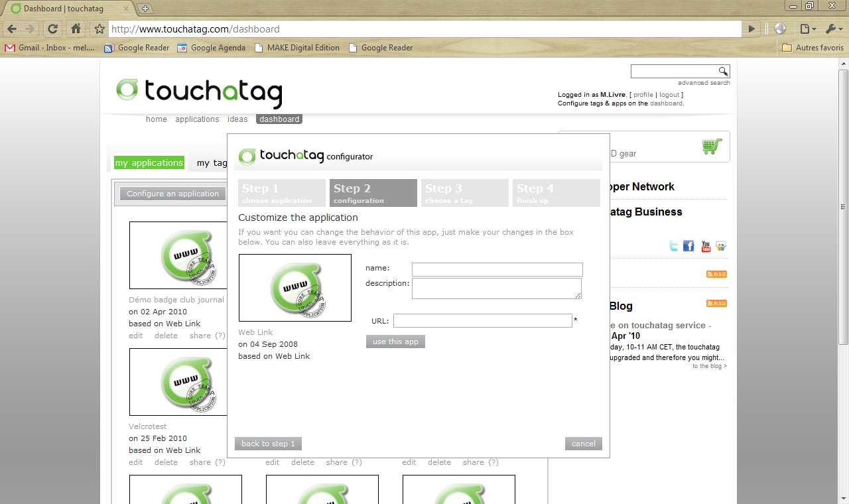Focus the URL input field
The height and width of the screenshot is (504, 849).
[483, 321]
